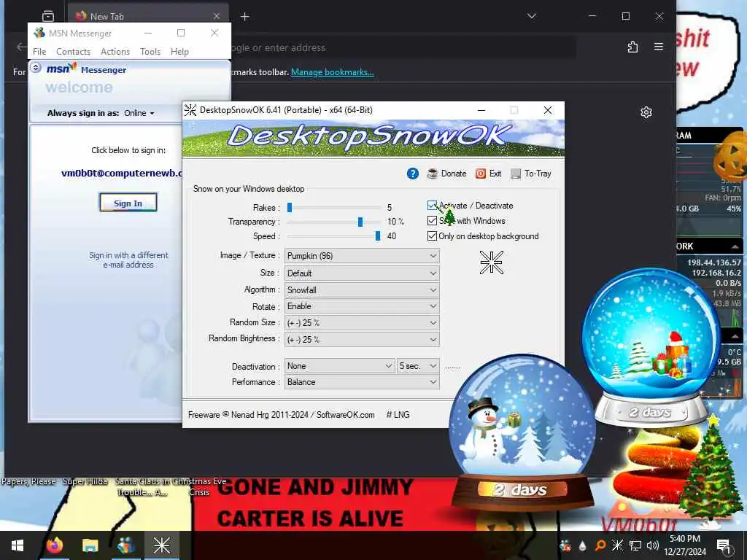Click the water drop tray icon

[x=582, y=545]
